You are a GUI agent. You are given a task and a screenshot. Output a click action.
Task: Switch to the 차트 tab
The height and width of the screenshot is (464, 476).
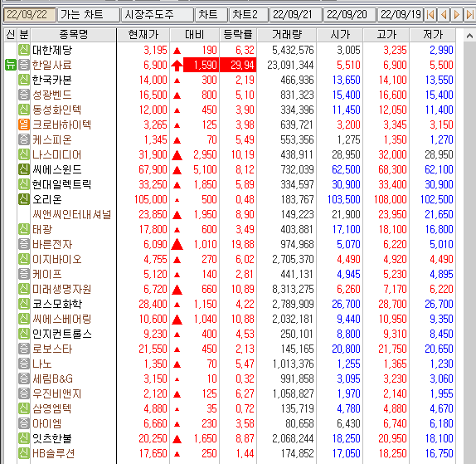(211, 15)
